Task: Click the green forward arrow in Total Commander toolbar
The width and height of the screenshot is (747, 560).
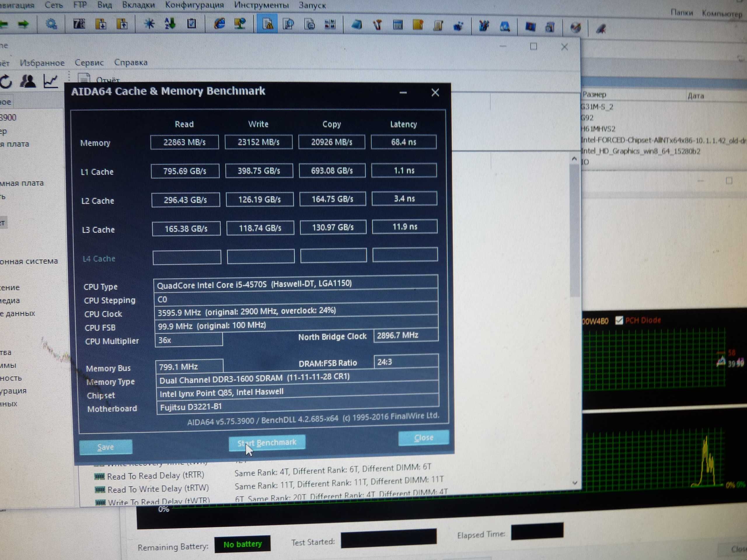Action: pos(24,24)
